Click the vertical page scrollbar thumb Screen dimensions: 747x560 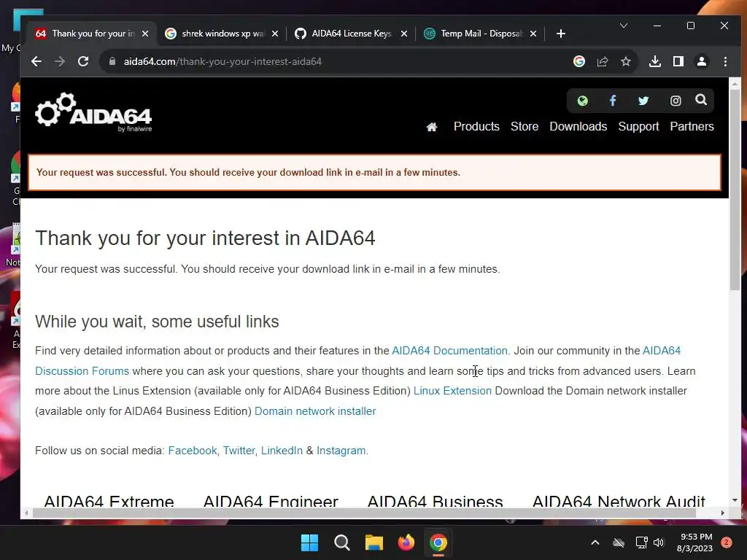(735, 190)
